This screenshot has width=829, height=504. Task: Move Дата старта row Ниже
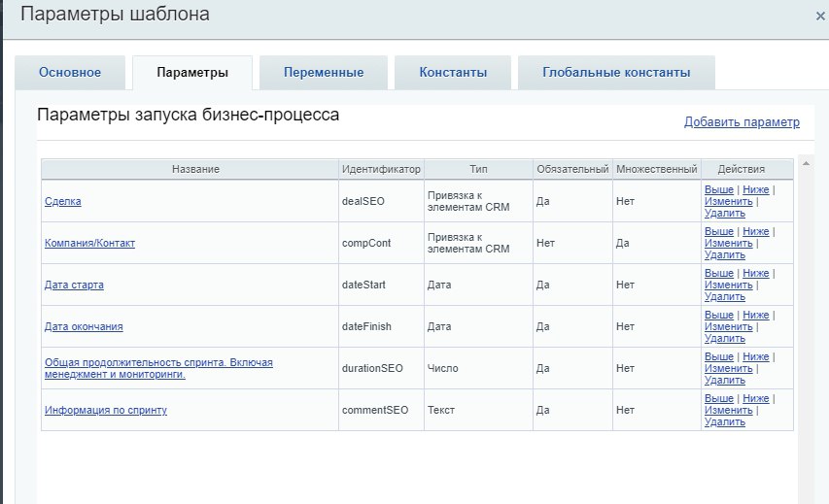tap(755, 273)
